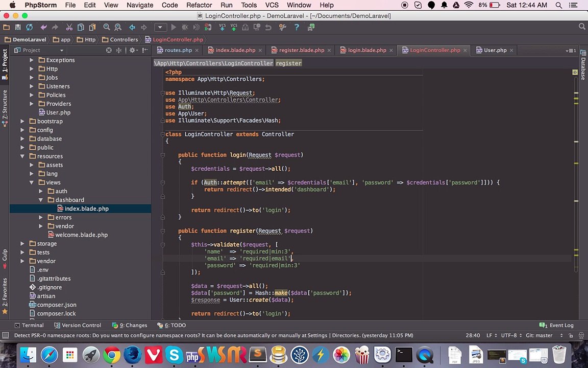Switch to the routes.php tab

pos(178,50)
